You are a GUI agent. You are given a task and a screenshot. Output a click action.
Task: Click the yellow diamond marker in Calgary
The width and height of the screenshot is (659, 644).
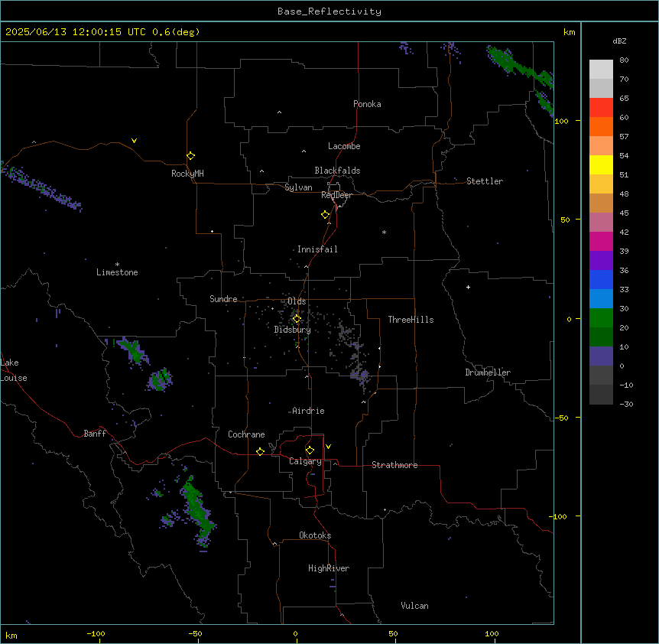tap(310, 450)
